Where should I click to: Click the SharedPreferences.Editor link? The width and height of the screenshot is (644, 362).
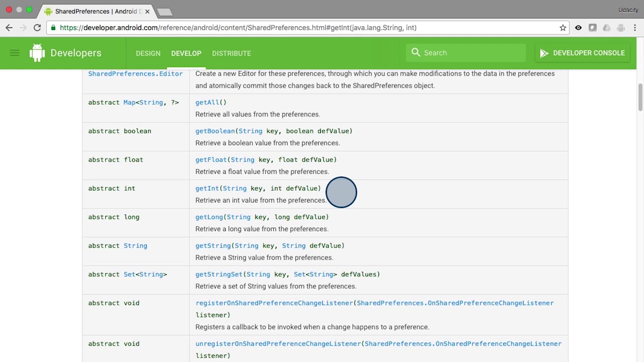(135, 73)
